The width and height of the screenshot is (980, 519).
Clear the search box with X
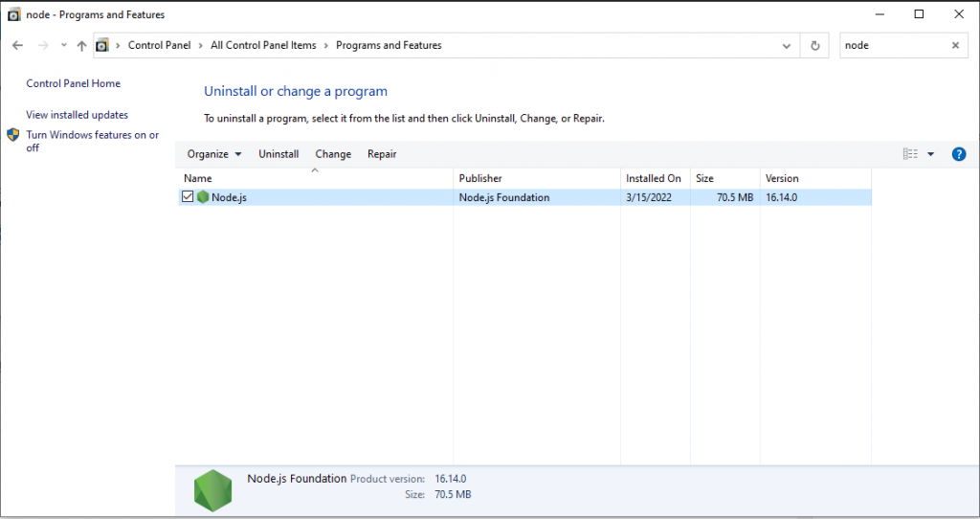956,45
